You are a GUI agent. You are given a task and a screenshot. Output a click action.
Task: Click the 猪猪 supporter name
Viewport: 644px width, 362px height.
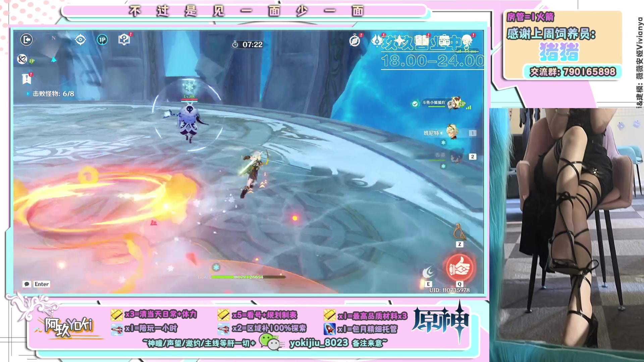(559, 52)
